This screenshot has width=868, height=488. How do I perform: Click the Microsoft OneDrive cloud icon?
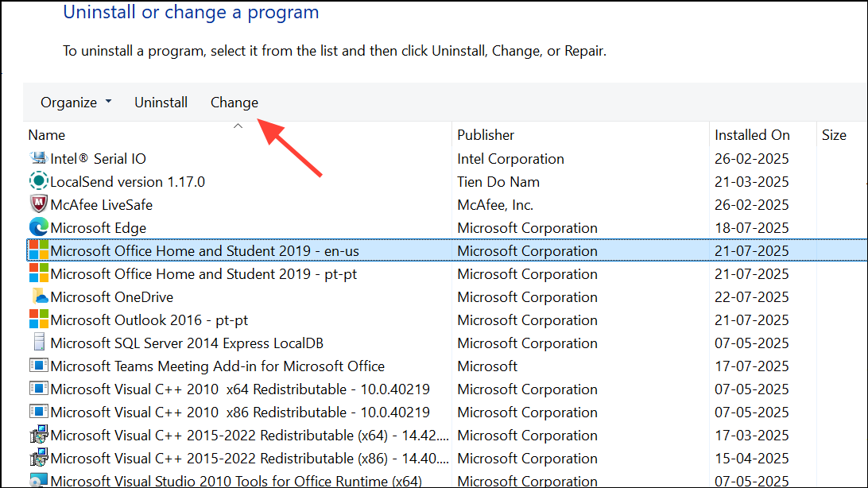coord(38,296)
